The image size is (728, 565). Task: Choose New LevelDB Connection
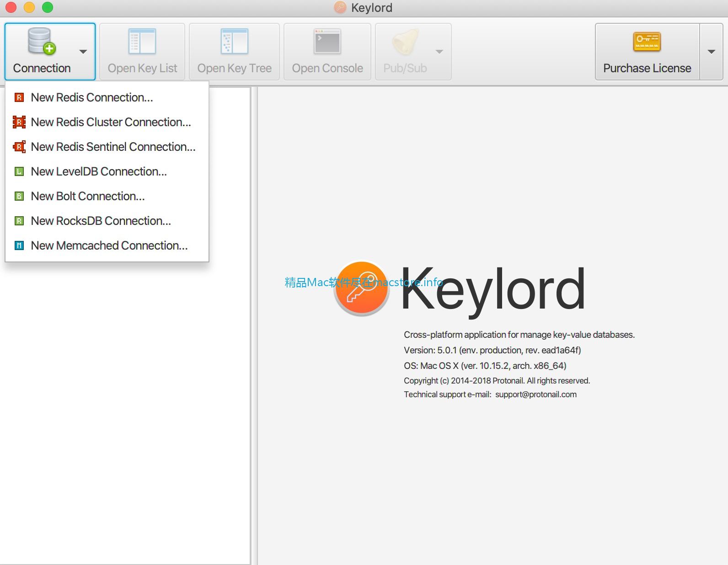click(107, 171)
